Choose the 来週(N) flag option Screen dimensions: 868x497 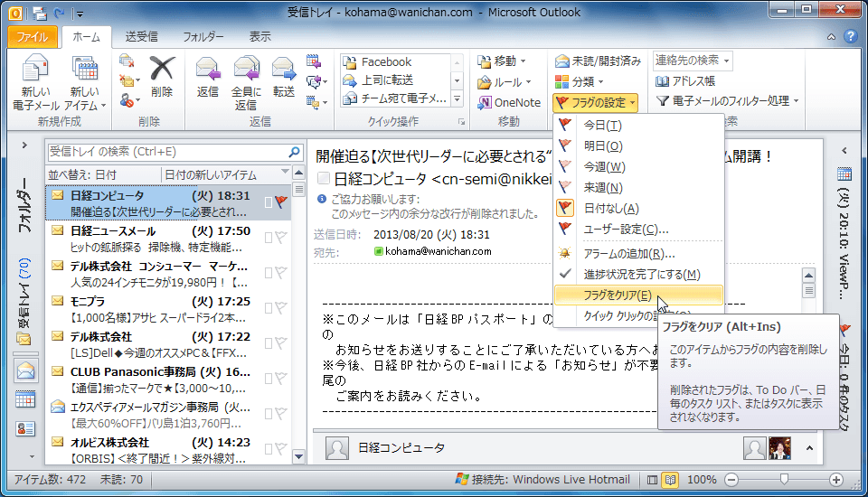[639, 188]
